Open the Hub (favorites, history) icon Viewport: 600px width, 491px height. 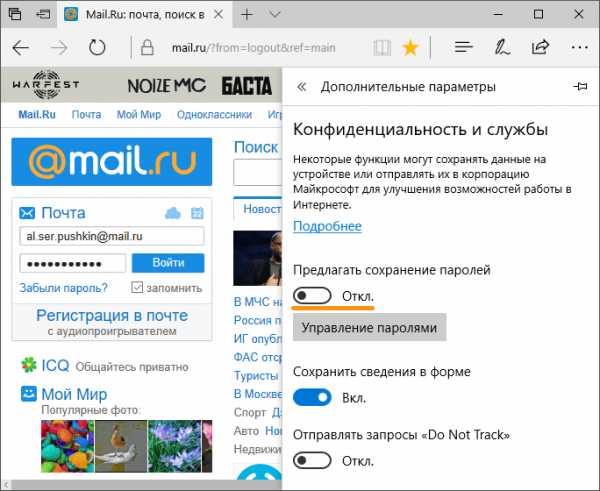(x=463, y=47)
